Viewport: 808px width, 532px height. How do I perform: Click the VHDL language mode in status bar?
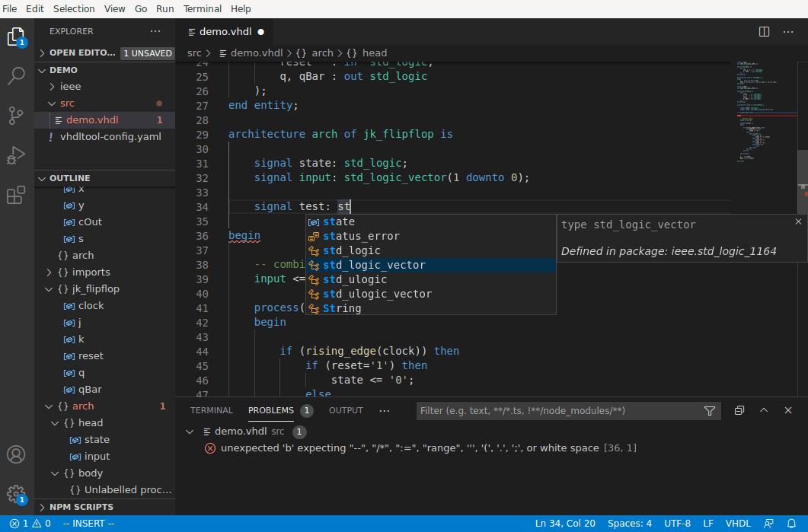[x=737, y=524]
